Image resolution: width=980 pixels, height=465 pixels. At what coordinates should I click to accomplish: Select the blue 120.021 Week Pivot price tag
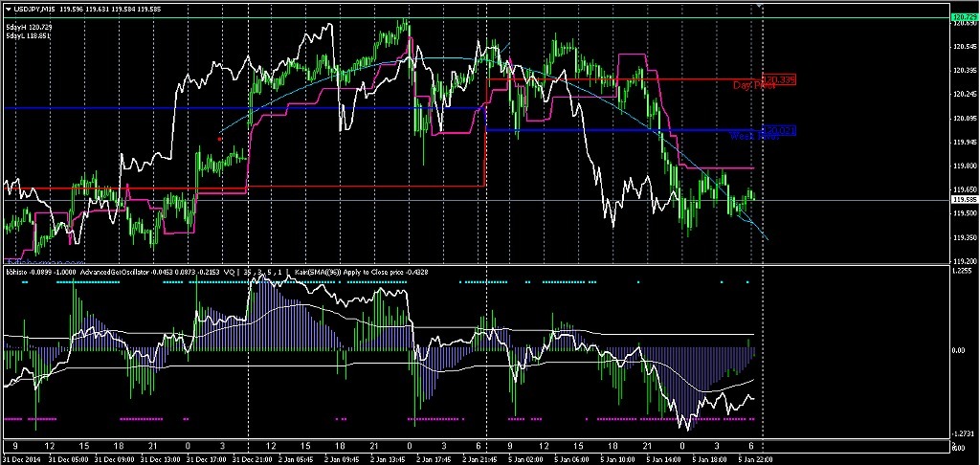click(x=779, y=131)
